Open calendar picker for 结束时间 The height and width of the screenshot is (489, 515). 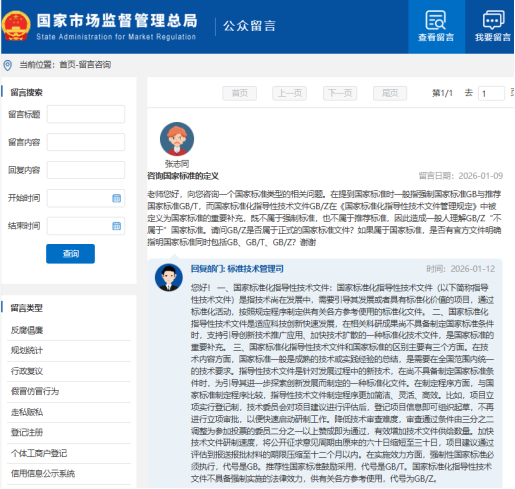pyautogui.click(x=116, y=226)
